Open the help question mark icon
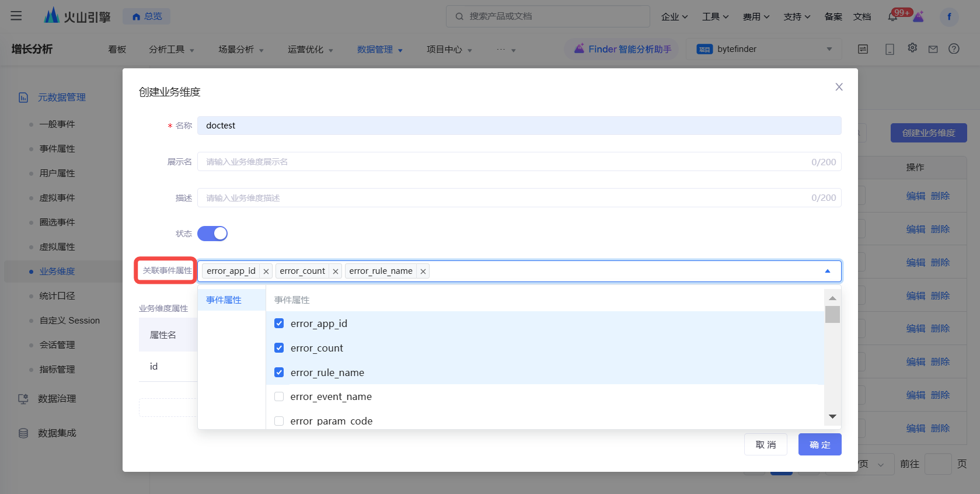980x494 pixels. 954,49
